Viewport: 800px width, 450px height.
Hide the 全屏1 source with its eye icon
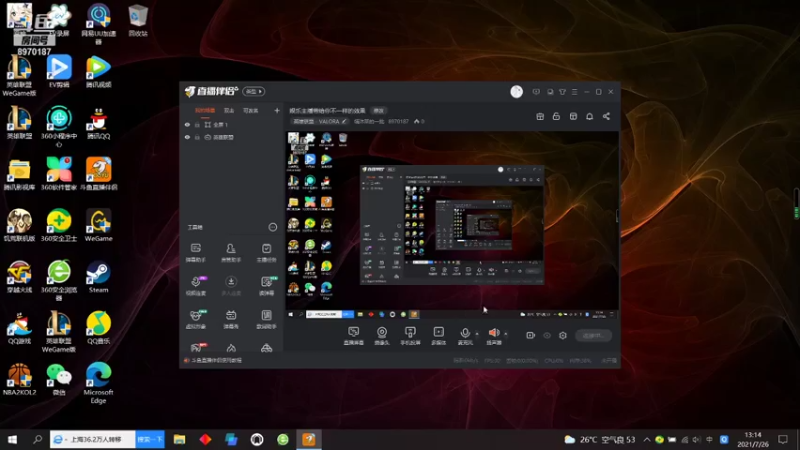[x=187, y=124]
